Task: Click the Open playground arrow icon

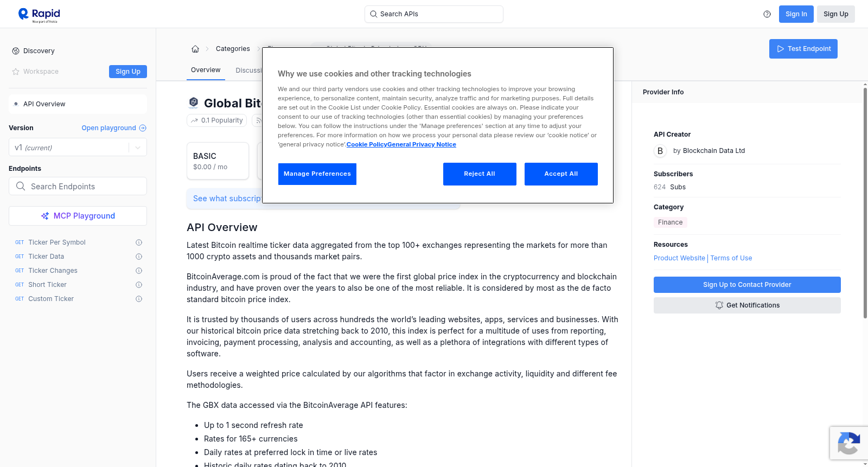Action: click(143, 128)
